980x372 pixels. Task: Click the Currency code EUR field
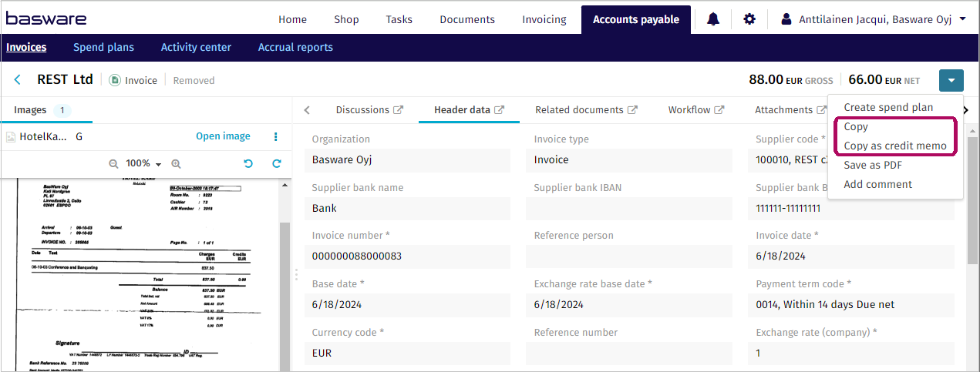tap(407, 353)
